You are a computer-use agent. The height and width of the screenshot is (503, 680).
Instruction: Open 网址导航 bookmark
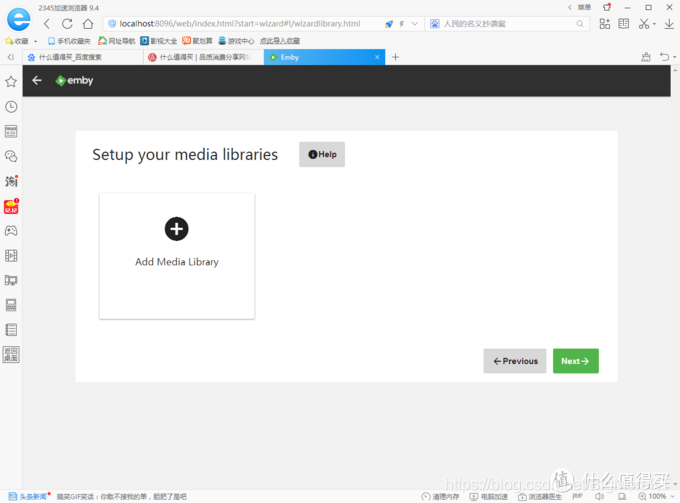coord(117,41)
